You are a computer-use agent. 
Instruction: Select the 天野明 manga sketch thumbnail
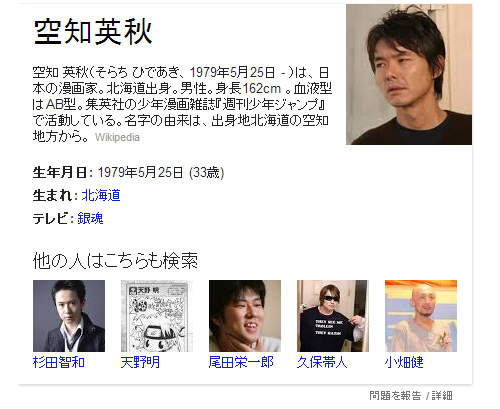coord(157,316)
